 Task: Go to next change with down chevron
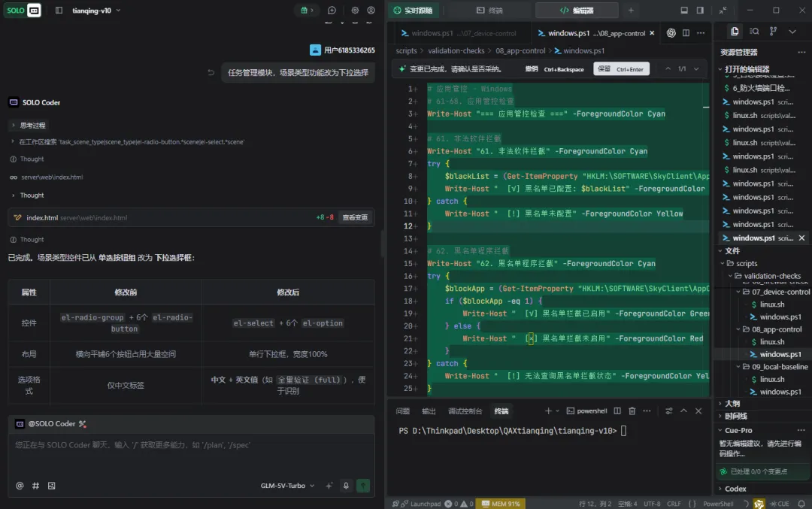click(x=696, y=69)
